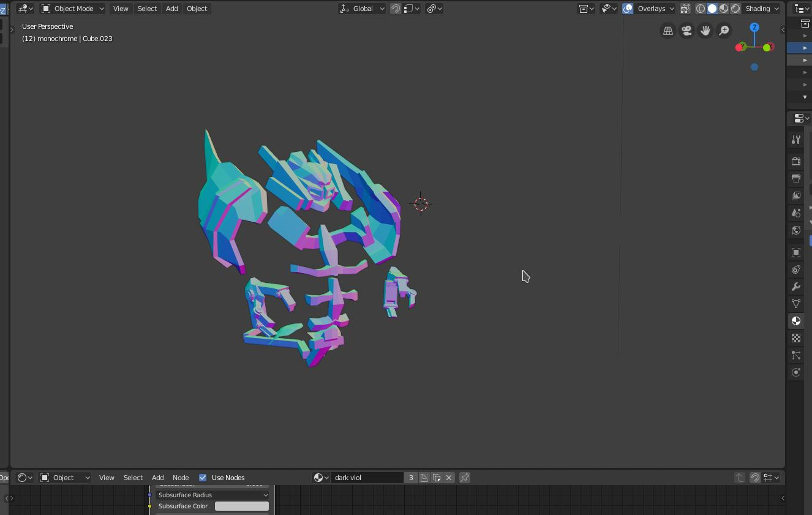The image size is (812, 515).
Task: Open the Object Mode dropdown
Action: pyautogui.click(x=72, y=9)
